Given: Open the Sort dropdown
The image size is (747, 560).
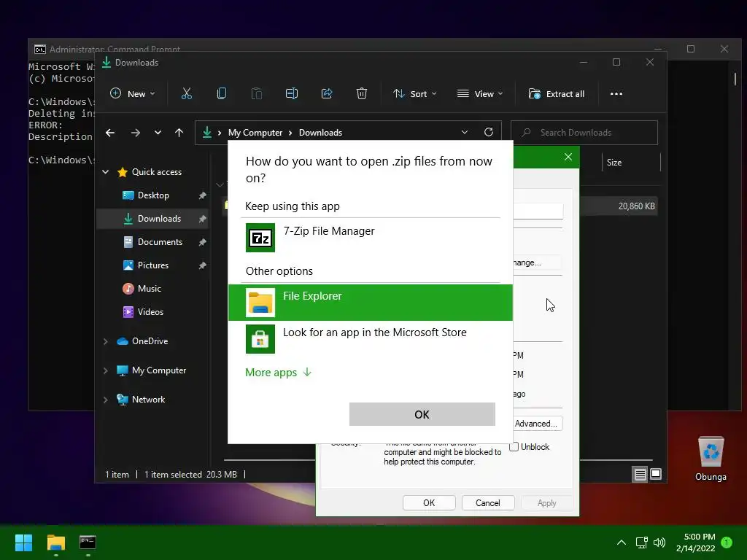Looking at the screenshot, I should 414,94.
